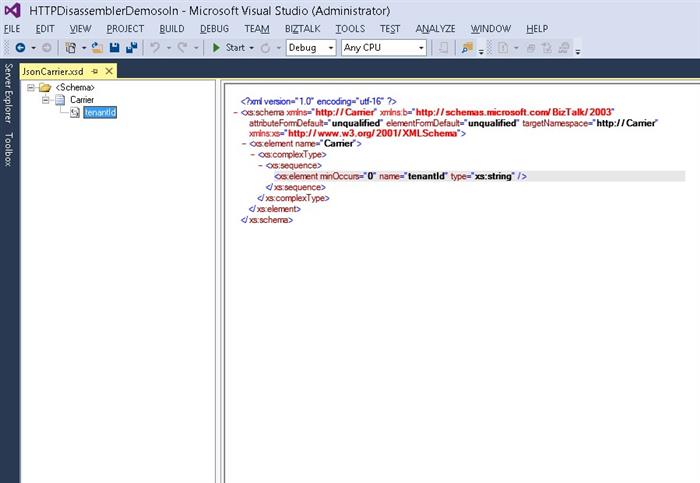The width and height of the screenshot is (700, 483).
Task: Collapse the Carrier tree node
Action: point(46,100)
